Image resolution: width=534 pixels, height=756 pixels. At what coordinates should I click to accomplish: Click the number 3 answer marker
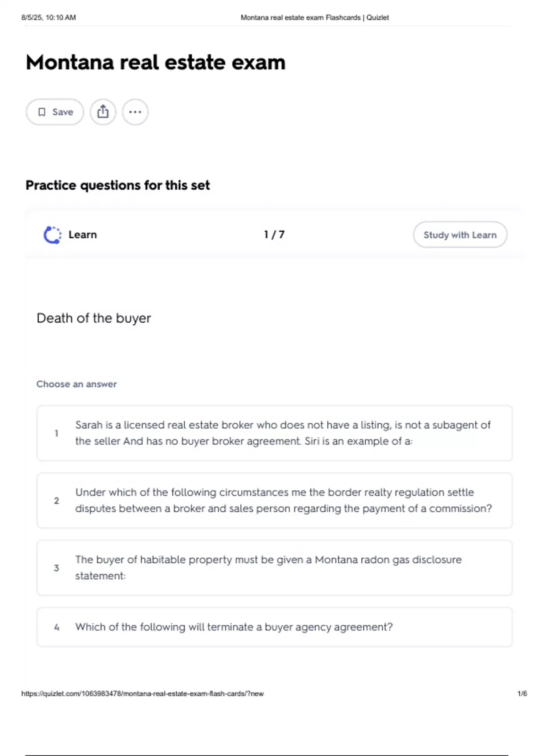tap(57, 568)
